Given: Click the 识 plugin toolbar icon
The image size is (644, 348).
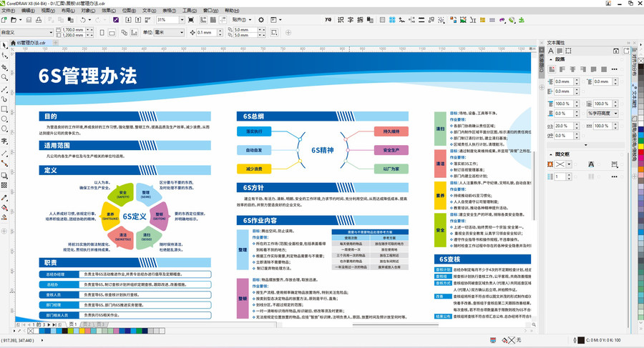Looking at the screenshot, I should point(341,20).
